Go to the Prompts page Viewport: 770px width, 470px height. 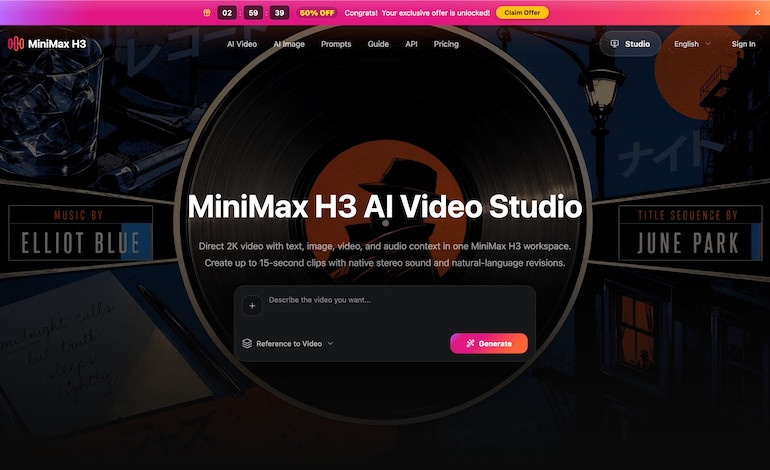click(336, 44)
